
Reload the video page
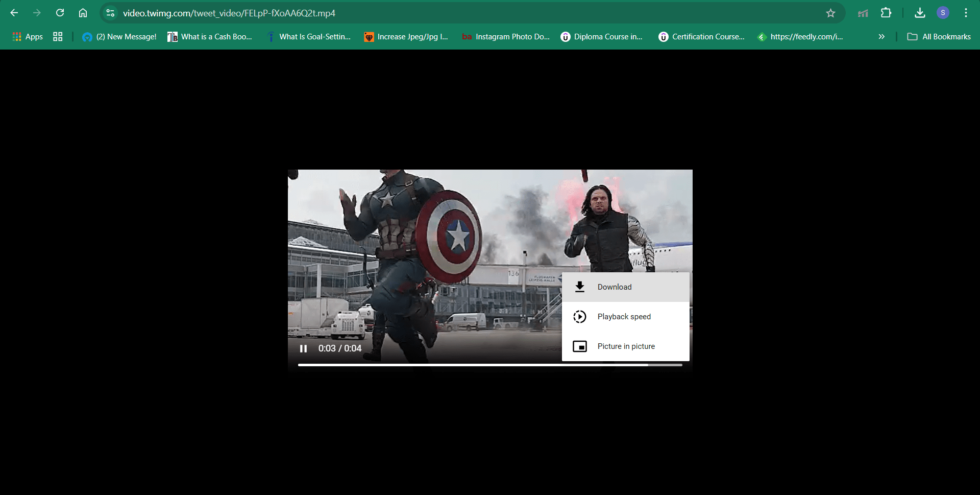pos(60,13)
